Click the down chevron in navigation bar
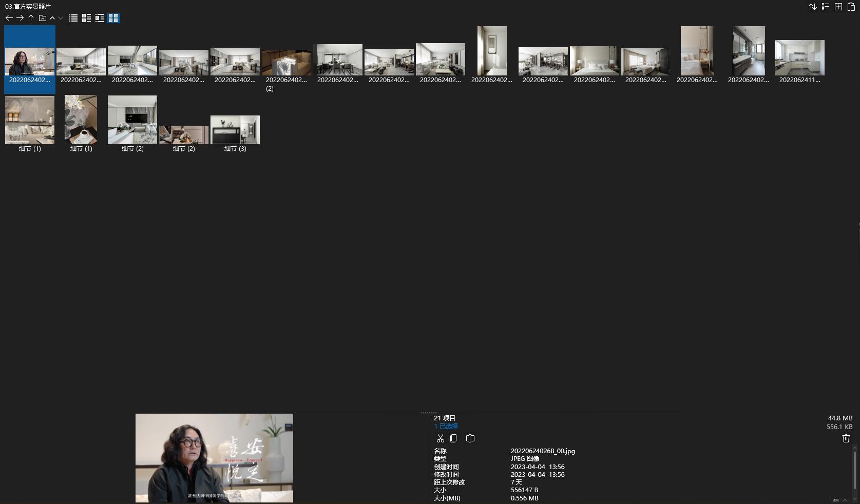860x504 pixels. 61,18
